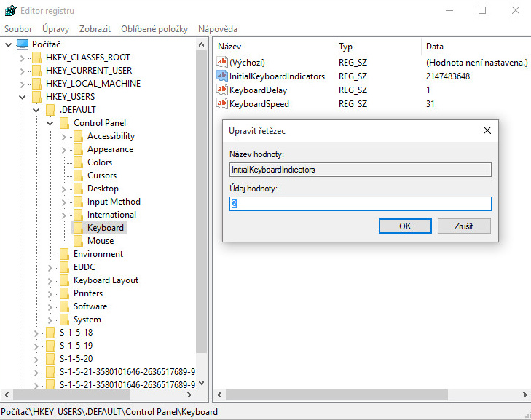Viewport: 531px width, 420px height.
Task: Click the registry path in status bar
Action: [x=109, y=412]
